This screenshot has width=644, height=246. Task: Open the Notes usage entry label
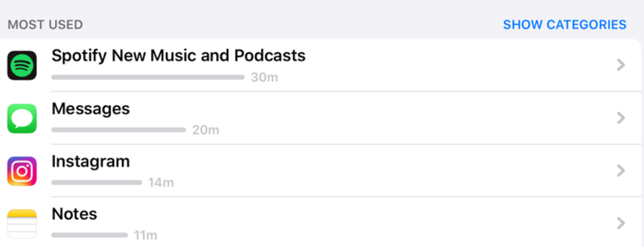point(74,214)
